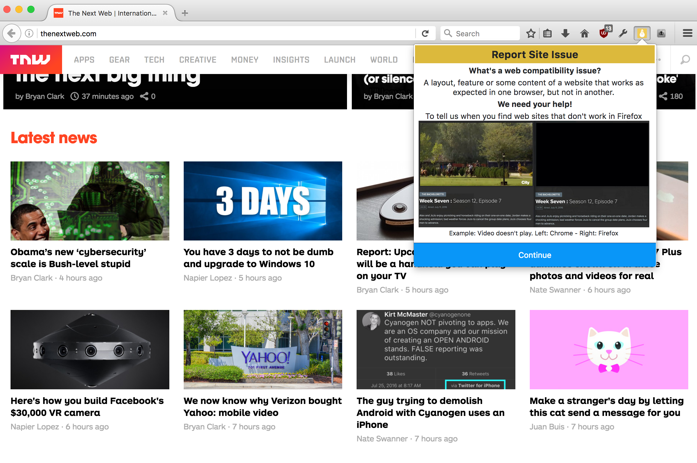Click Nate Swanner 6 hours ago byline
Screen dimensions: 697x463
coord(580,290)
